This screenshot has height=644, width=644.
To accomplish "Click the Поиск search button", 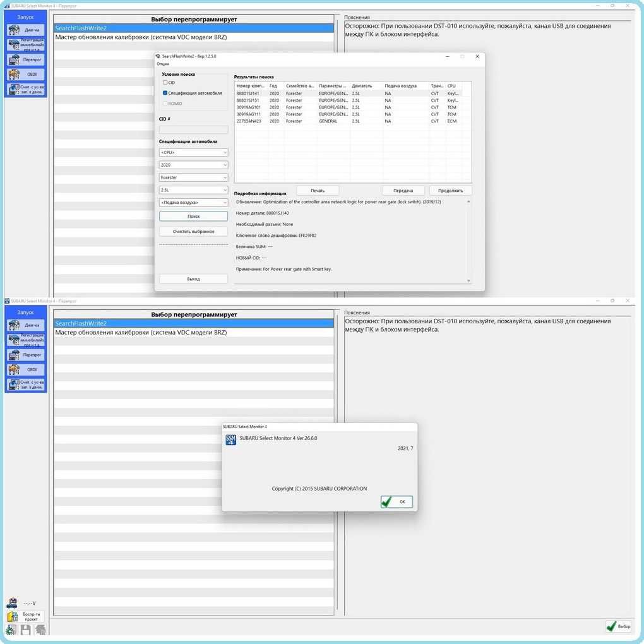I will (x=193, y=216).
